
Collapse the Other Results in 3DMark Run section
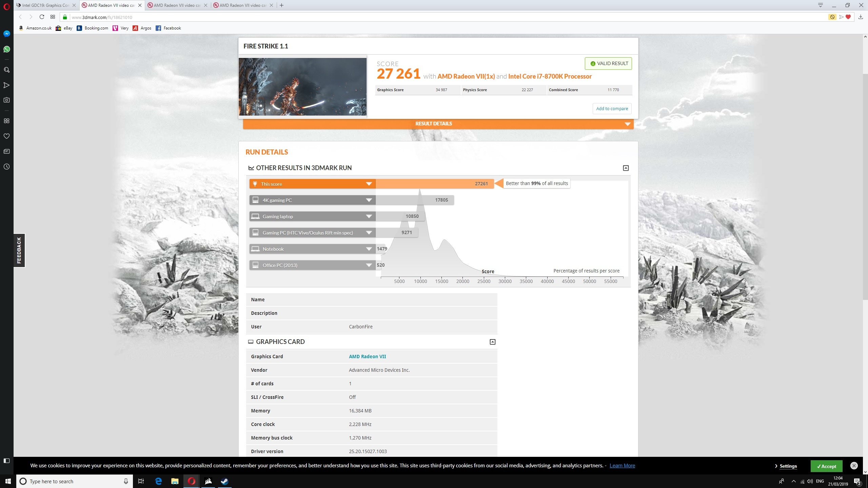coord(626,168)
